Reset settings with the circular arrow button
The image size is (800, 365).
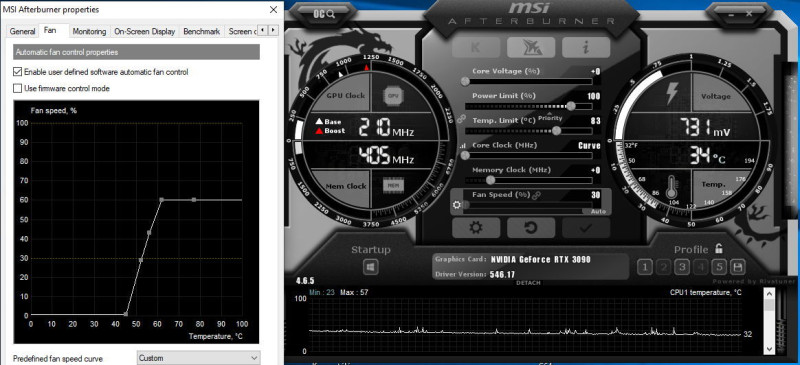[531, 228]
